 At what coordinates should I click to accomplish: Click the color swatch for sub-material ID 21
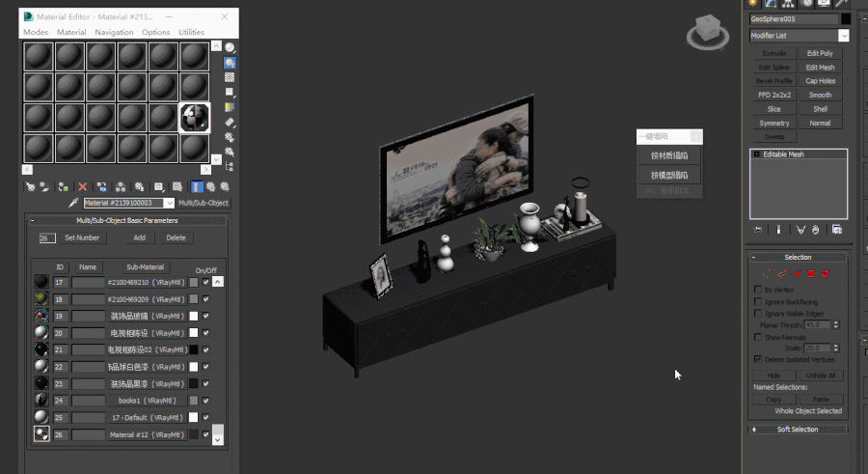(194, 349)
